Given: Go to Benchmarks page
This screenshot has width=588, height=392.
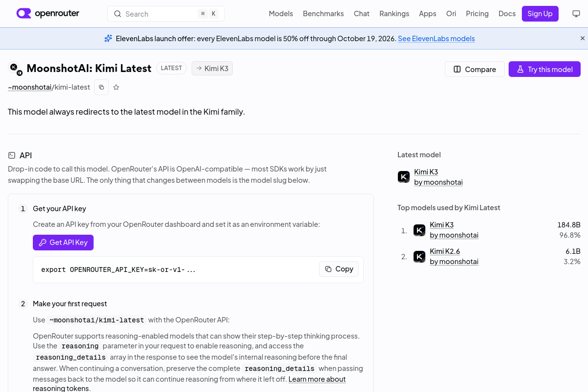Looking at the screenshot, I should [323, 14].
